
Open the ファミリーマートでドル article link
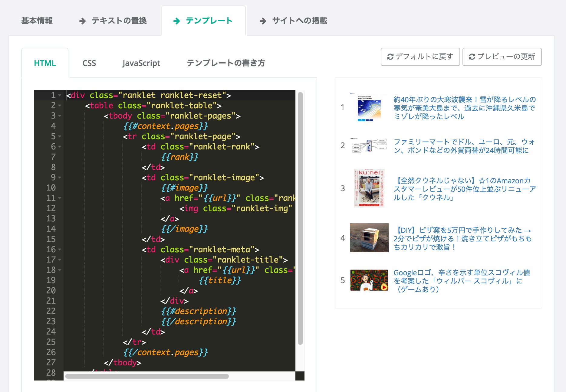(x=464, y=146)
